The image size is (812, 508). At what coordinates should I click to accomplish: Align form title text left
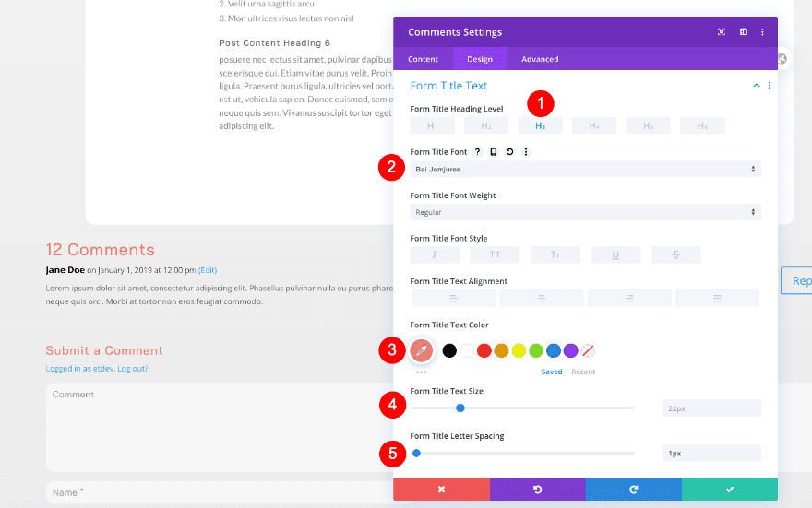(454, 299)
